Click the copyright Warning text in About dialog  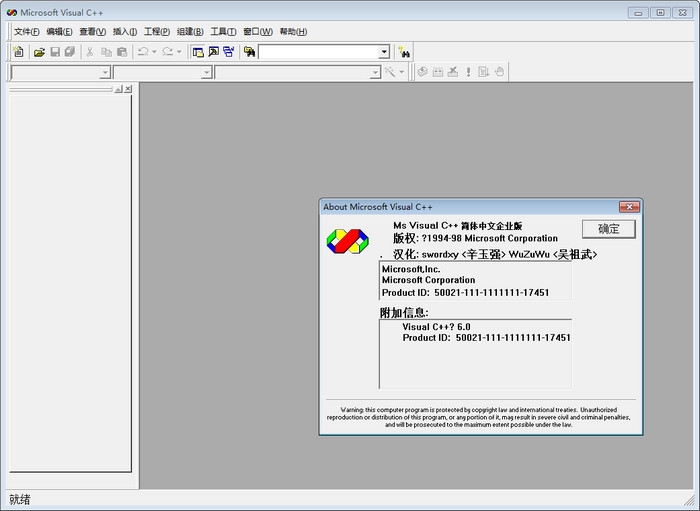pyautogui.click(x=479, y=417)
